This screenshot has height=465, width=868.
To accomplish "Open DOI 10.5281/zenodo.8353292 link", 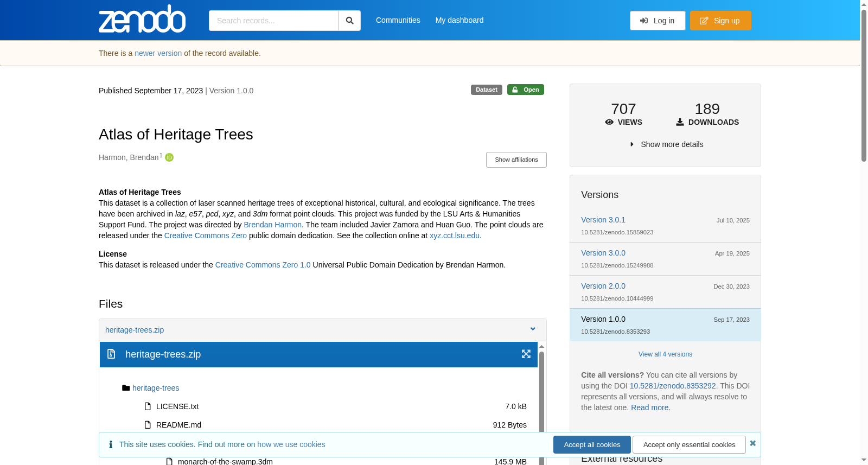I will click(673, 386).
